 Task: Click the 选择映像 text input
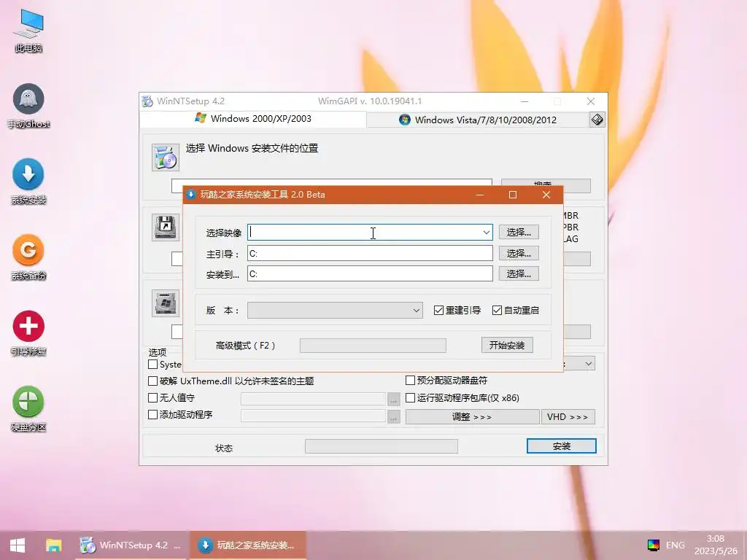pos(364,233)
